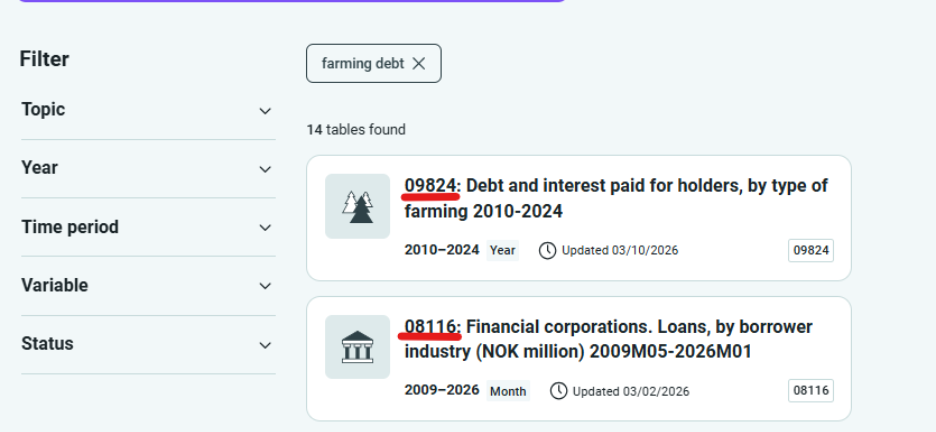Click the 2009–2026 period label
936x432 pixels.
point(442,390)
